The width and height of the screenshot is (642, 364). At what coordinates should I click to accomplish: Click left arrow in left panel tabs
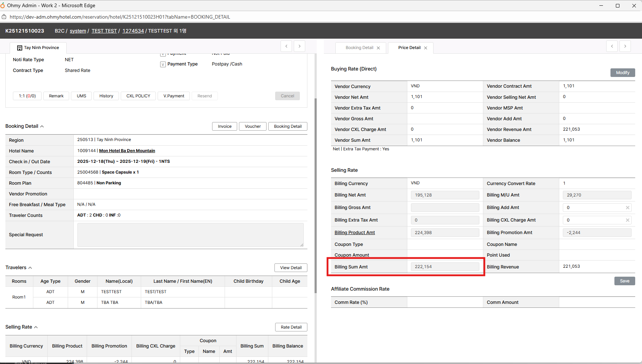(x=286, y=46)
